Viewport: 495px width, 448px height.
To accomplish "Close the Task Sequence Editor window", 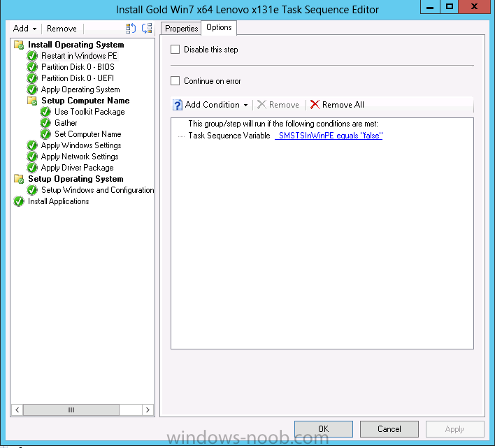I will pos(475,7).
